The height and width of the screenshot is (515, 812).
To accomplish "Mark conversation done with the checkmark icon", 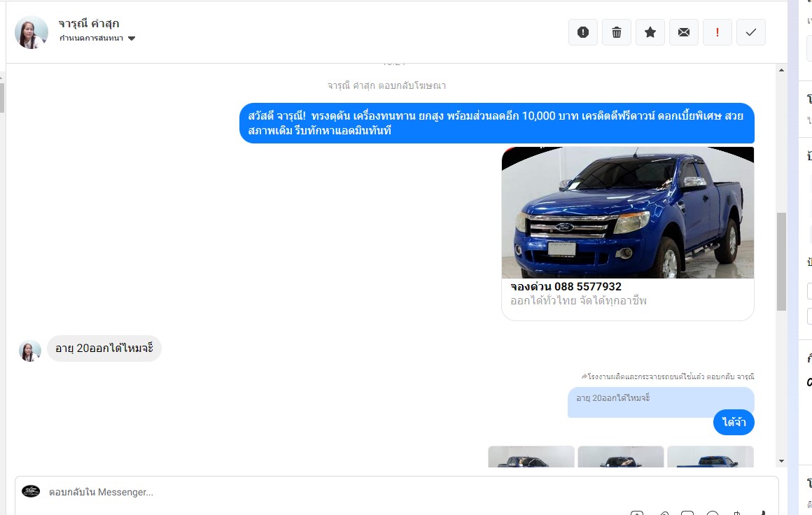I will pyautogui.click(x=750, y=32).
